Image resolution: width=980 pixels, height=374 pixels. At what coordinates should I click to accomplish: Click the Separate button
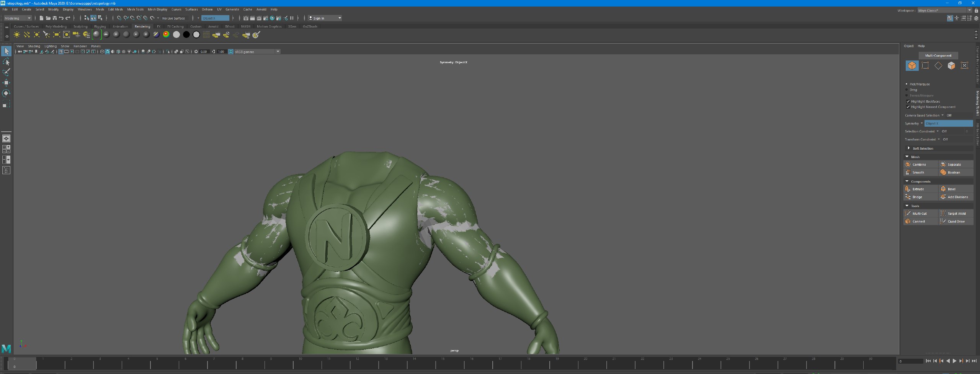(956, 164)
